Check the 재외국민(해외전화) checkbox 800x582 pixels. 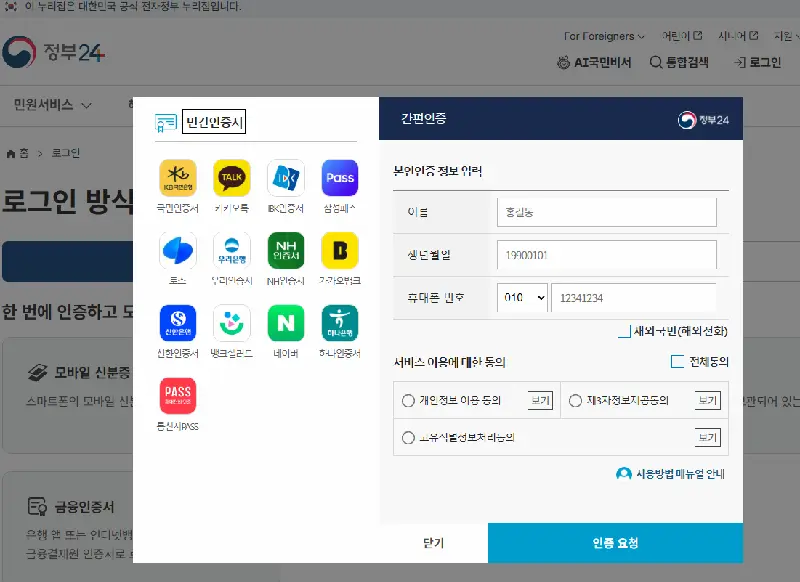pos(624,331)
